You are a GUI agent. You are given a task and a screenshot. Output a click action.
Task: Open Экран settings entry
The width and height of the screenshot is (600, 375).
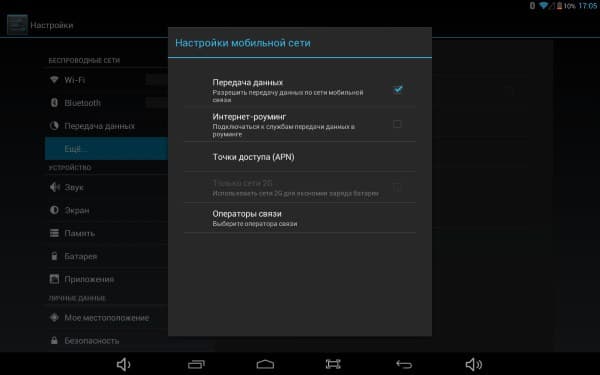click(x=106, y=210)
